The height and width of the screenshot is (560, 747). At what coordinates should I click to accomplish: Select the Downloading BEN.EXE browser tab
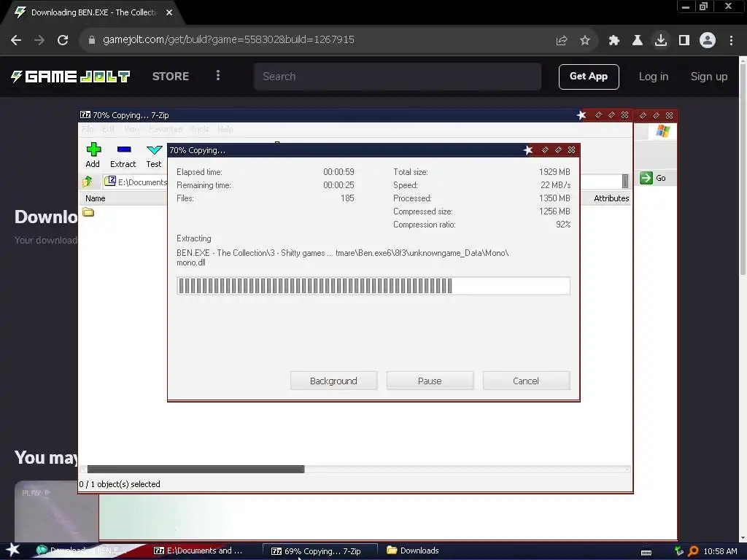[93, 13]
